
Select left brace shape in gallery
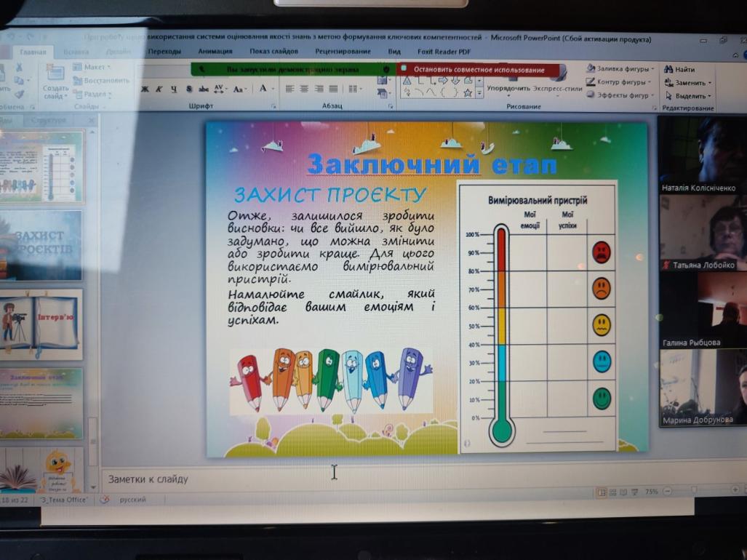(442, 93)
